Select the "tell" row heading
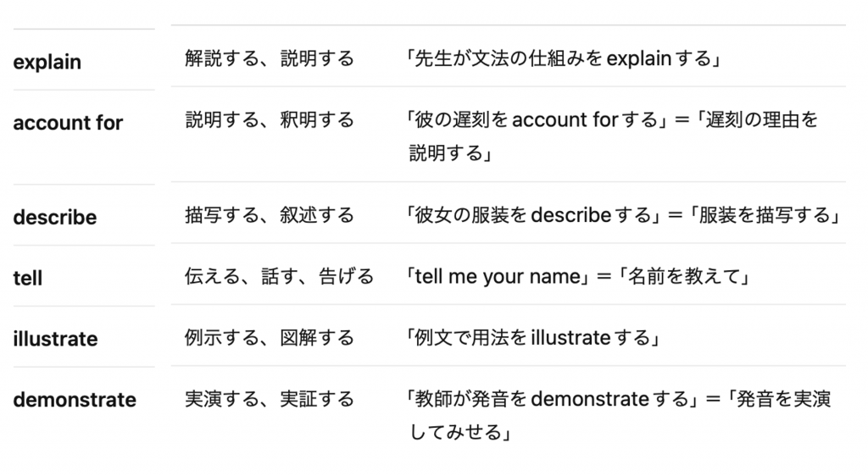The image size is (868, 476). click(x=28, y=278)
